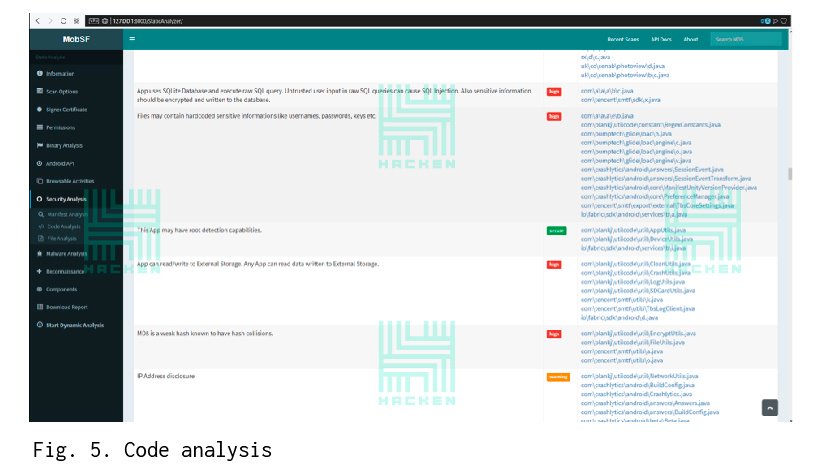Image resolution: width=815 pixels, height=475 pixels.
Task: Click the browser forward arrow
Action: [50, 21]
